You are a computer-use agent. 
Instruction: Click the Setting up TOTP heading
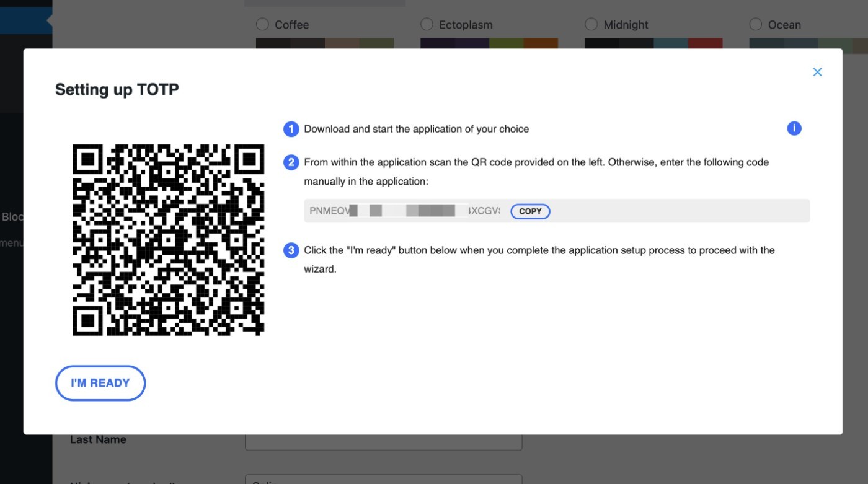117,90
